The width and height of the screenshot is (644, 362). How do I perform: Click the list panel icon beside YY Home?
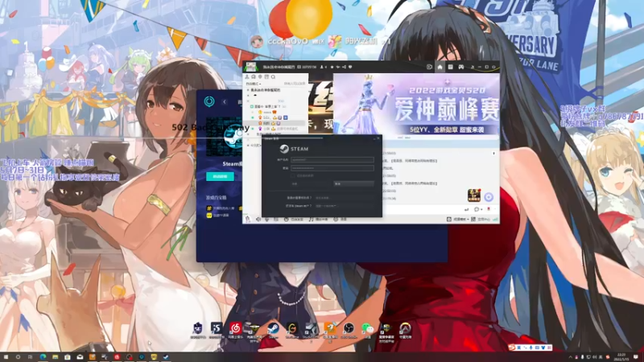(x=450, y=67)
